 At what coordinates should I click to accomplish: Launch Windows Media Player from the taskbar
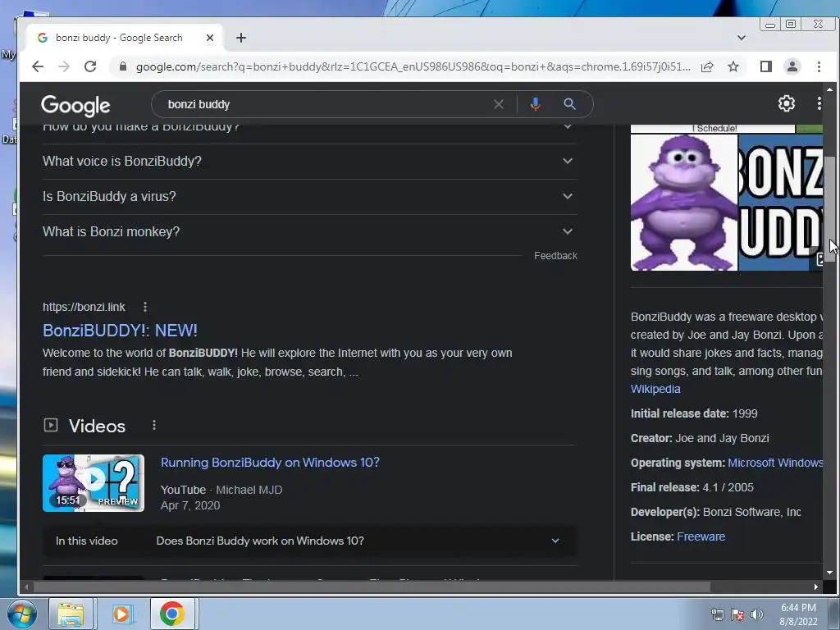121,614
